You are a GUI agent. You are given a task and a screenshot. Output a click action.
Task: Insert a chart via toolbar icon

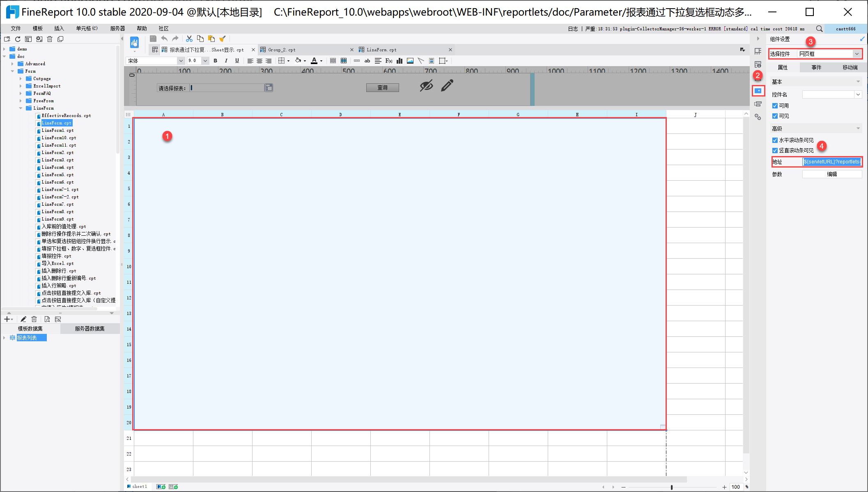[399, 61]
